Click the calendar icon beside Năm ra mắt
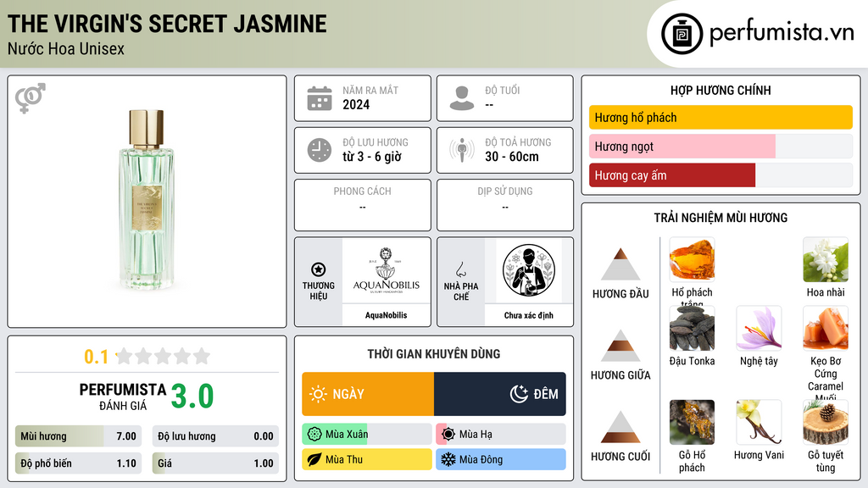The height and width of the screenshot is (488, 868). (x=320, y=98)
